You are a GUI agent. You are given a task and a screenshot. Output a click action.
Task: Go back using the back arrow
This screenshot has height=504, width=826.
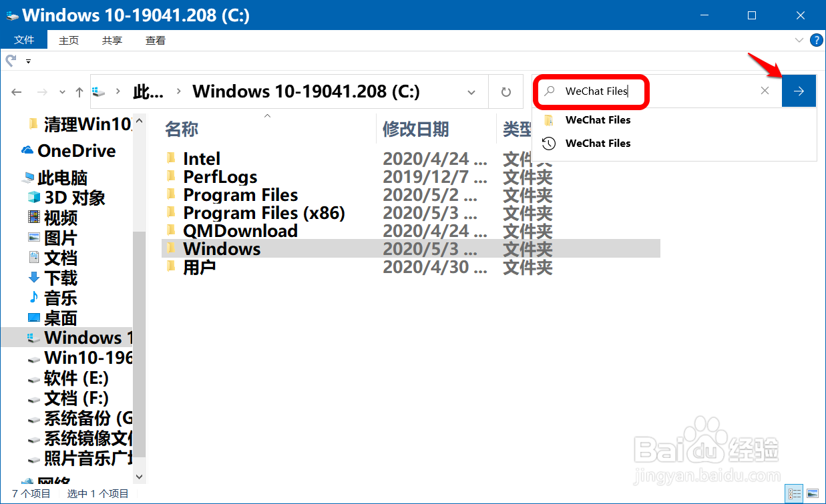[x=16, y=91]
